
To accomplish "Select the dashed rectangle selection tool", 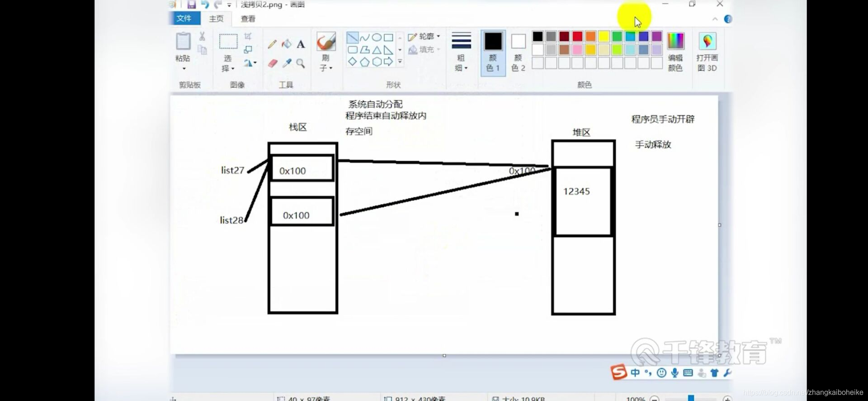I will (228, 41).
